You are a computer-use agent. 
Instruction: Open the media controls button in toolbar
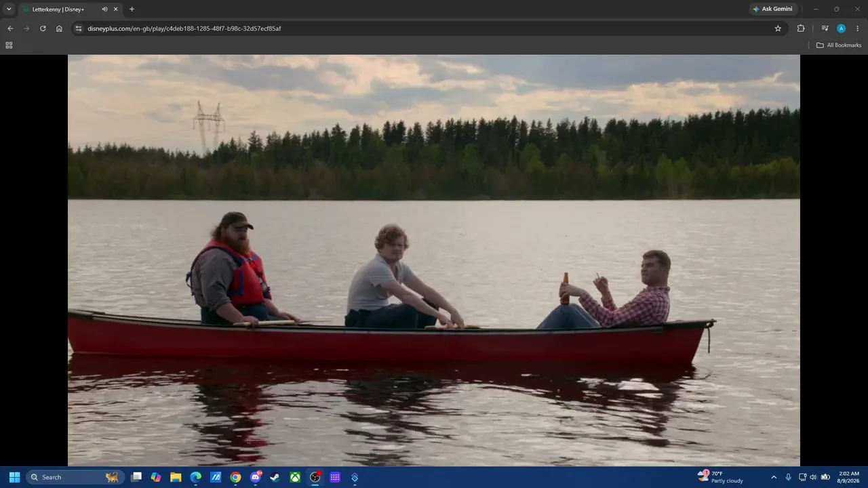[x=825, y=28]
